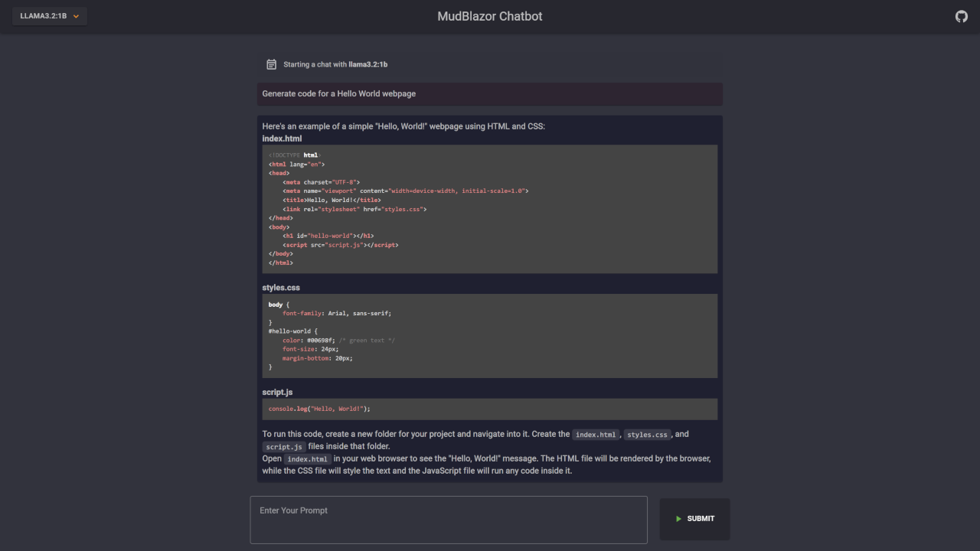Click the console.log code block

490,409
